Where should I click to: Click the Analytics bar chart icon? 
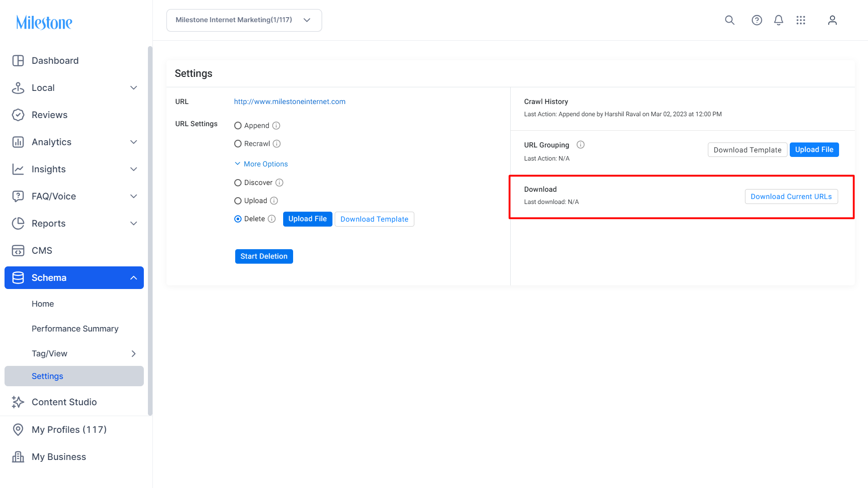18,142
